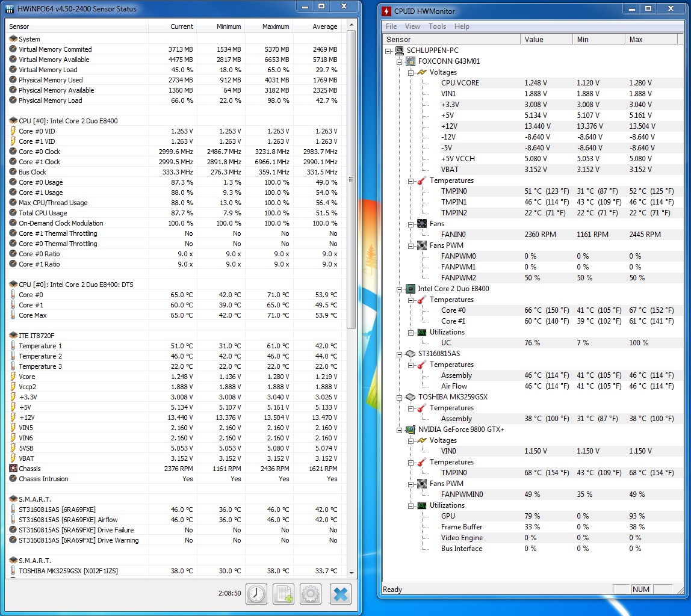Collapse the Intel Core 2 Duo E8400 node

(399, 289)
